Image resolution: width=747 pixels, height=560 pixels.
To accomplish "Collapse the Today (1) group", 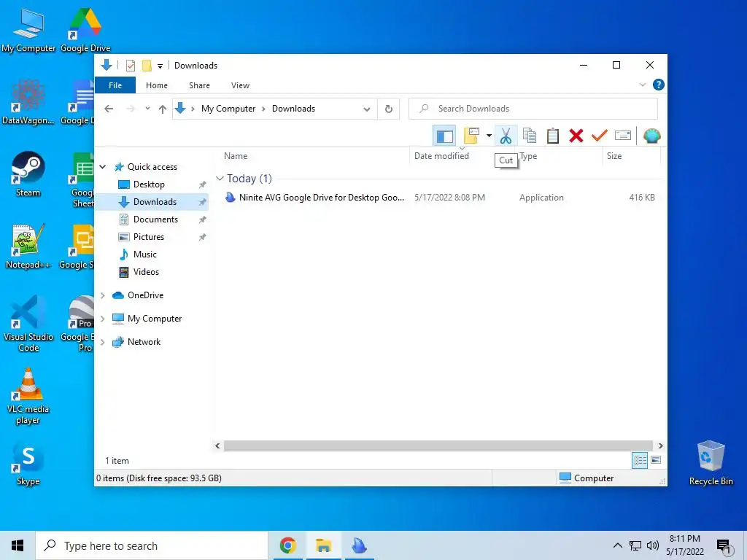I will pyautogui.click(x=220, y=179).
